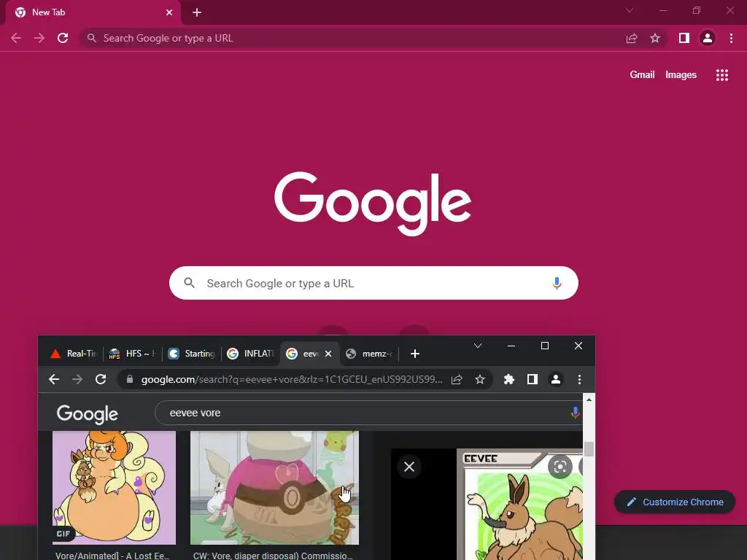
Task: Start voice search on the New Tab page
Action: pyautogui.click(x=557, y=284)
